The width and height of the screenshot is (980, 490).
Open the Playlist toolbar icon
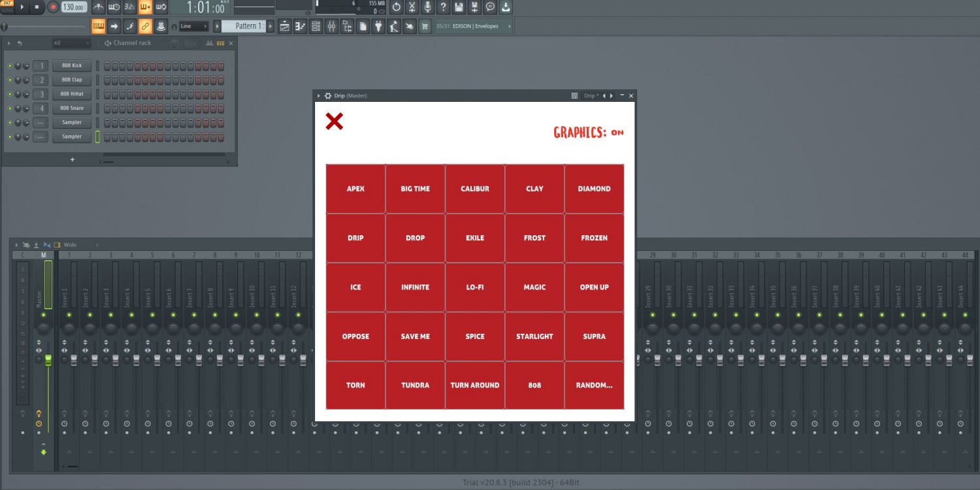tap(284, 26)
